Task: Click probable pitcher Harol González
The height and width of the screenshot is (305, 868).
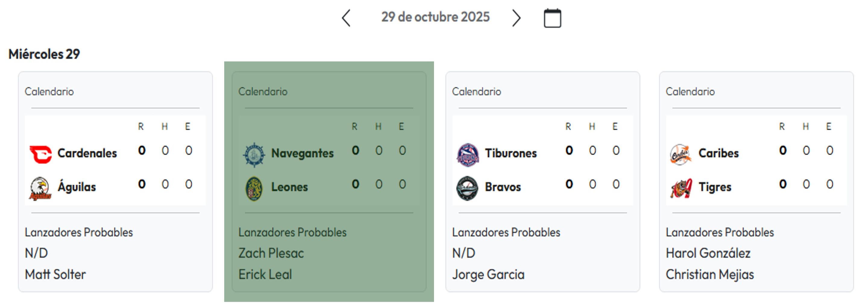Action: point(708,253)
